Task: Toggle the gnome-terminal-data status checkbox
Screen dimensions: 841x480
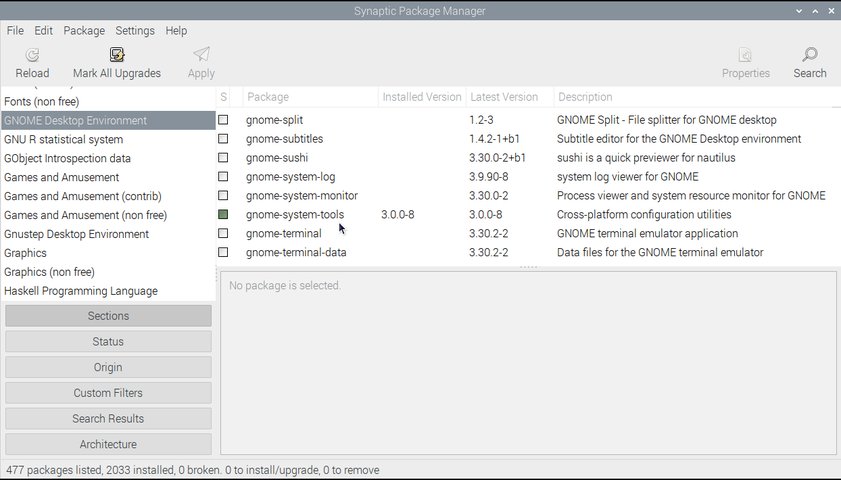Action: (223, 252)
